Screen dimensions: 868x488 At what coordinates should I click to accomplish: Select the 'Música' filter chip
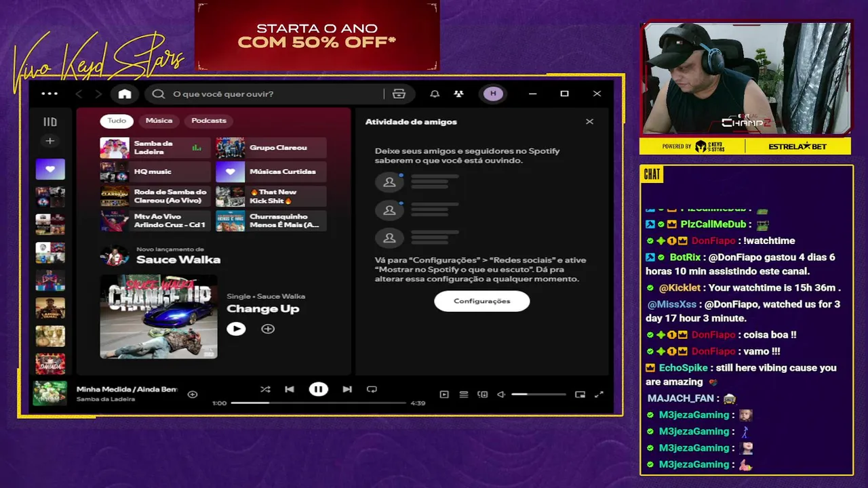click(159, 121)
